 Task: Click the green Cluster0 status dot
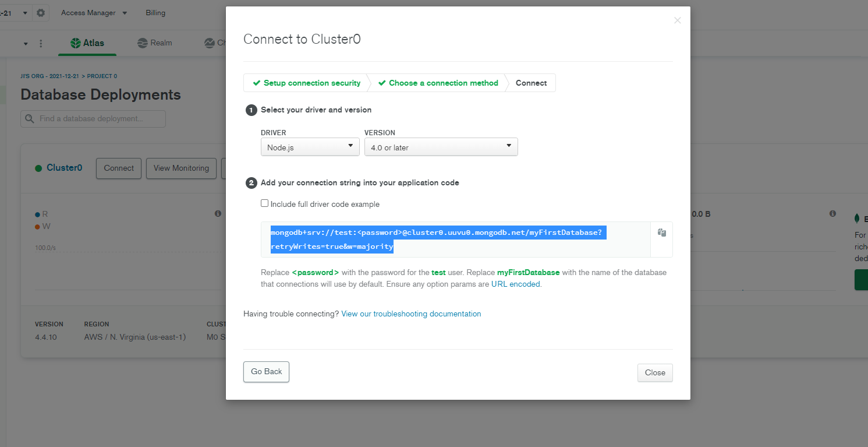pos(38,168)
